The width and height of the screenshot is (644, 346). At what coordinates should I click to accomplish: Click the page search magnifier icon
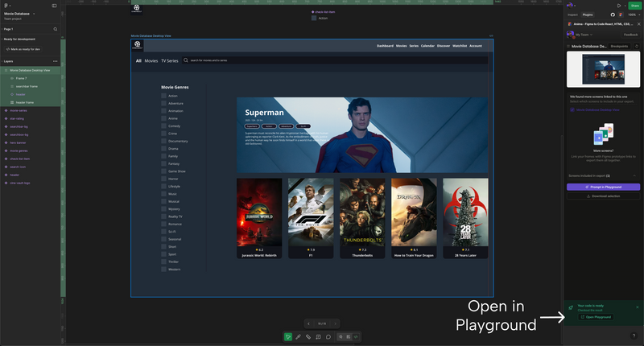(x=56, y=29)
